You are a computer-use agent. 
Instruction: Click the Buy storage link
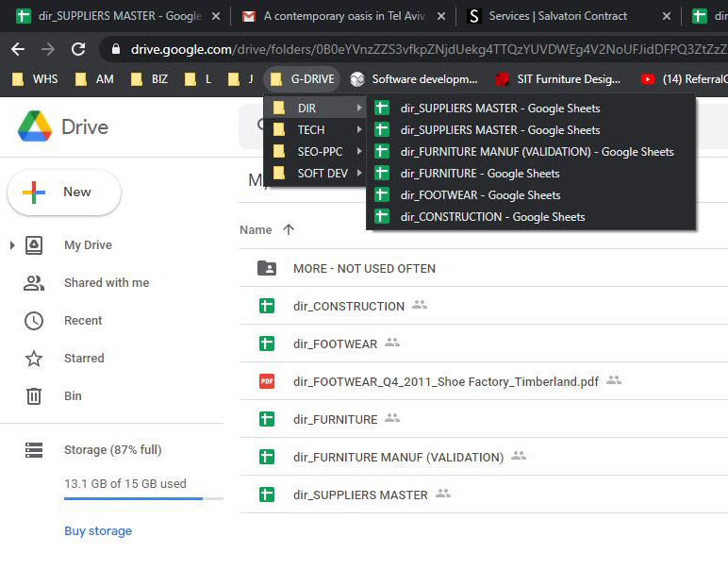[98, 531]
